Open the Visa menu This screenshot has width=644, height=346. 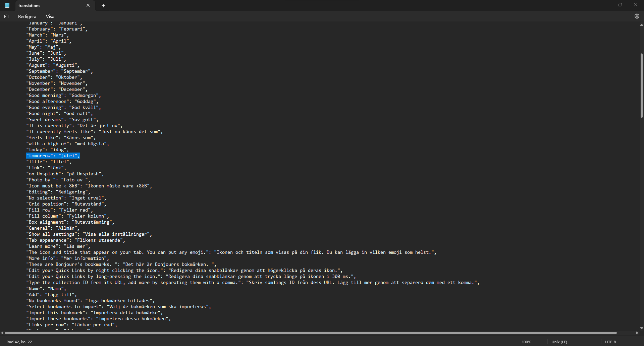point(50,16)
